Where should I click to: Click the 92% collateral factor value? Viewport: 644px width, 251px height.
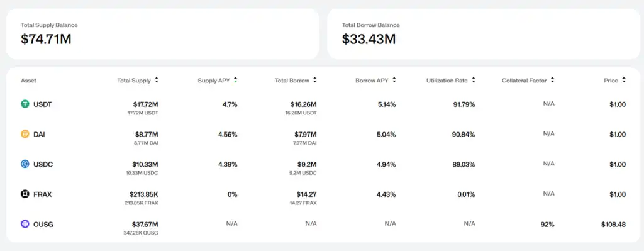[548, 225]
